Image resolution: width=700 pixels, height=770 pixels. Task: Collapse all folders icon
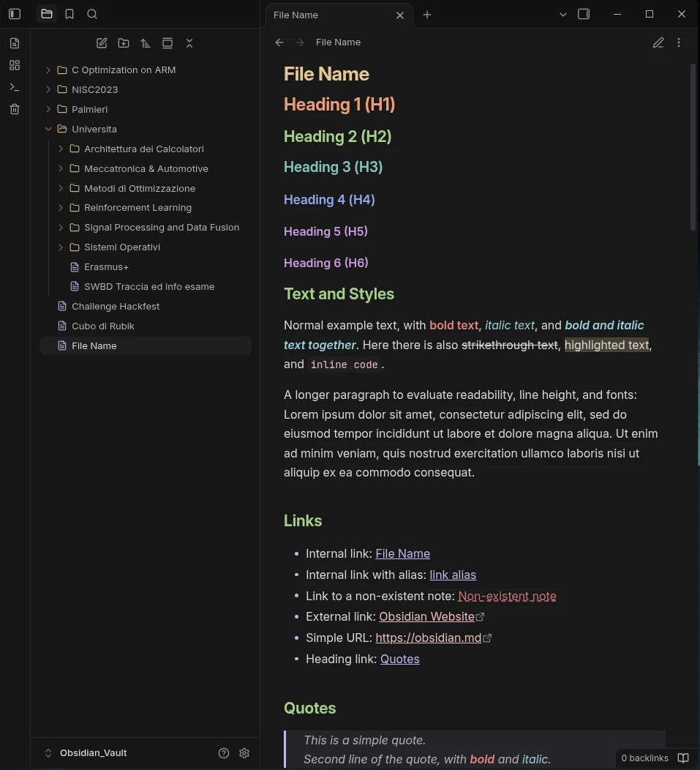pos(189,43)
